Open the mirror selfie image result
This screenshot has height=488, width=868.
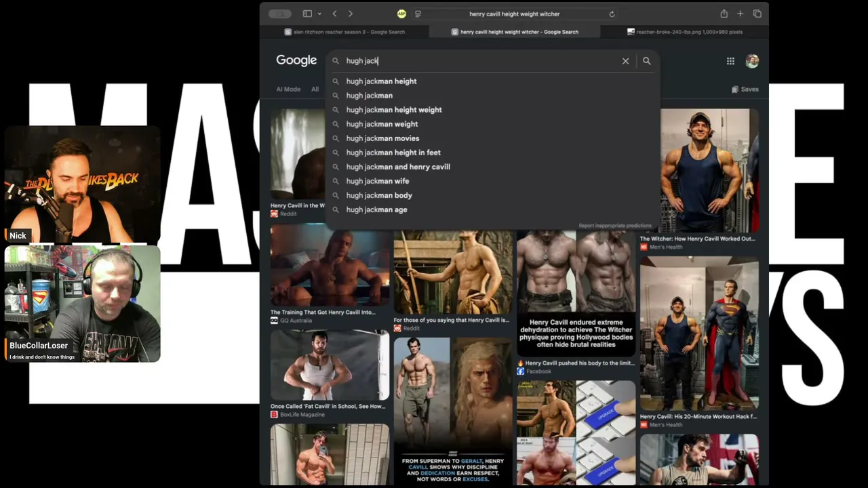click(x=330, y=454)
